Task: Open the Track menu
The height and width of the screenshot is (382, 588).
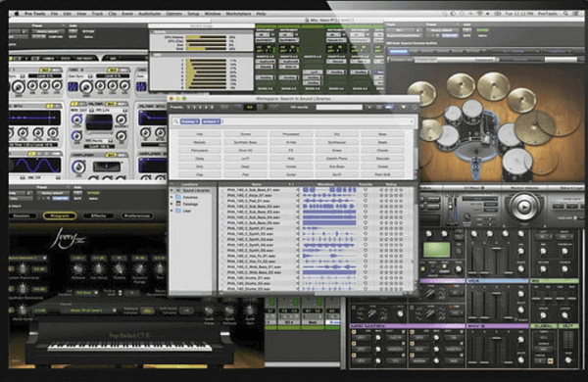Action: pyautogui.click(x=97, y=14)
